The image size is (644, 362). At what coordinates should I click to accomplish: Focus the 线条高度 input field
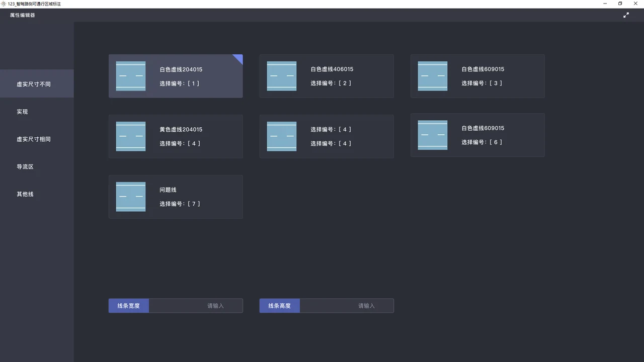point(347,306)
